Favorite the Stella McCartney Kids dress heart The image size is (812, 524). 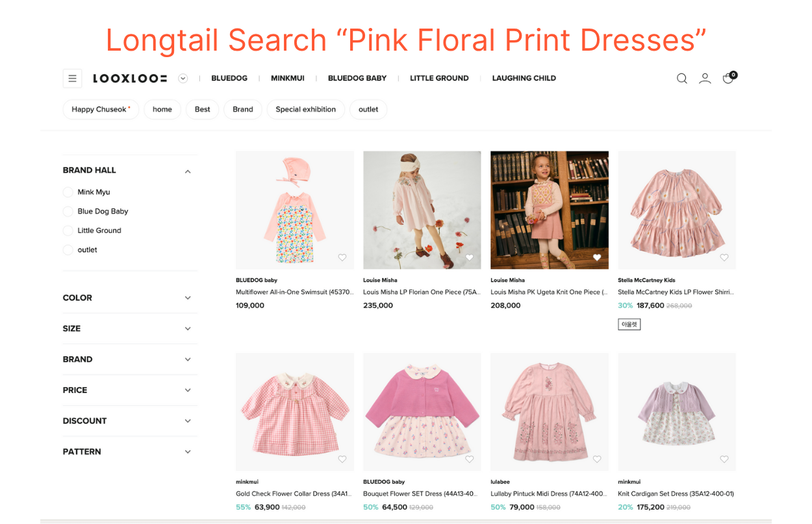(724, 257)
